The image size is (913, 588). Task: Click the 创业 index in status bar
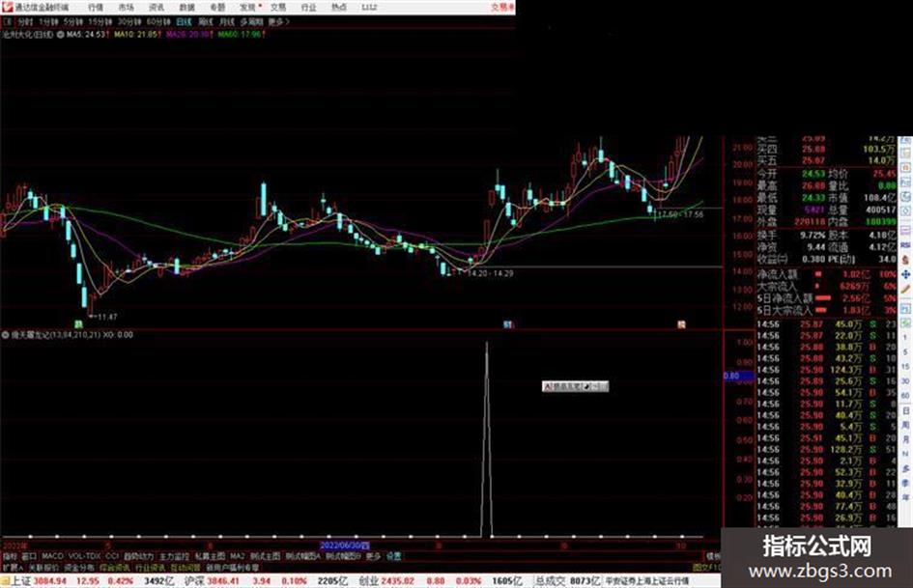368,581
